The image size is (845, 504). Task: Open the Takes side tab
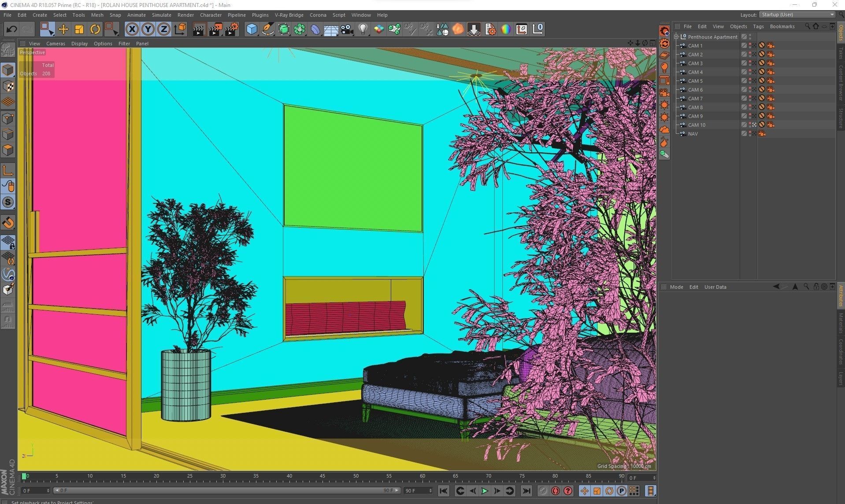click(x=841, y=53)
